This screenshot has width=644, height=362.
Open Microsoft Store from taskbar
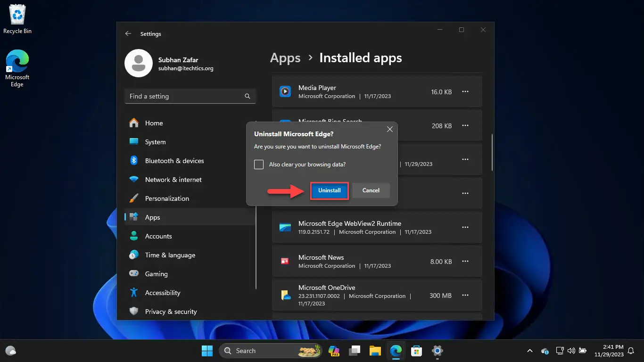[416, 351]
